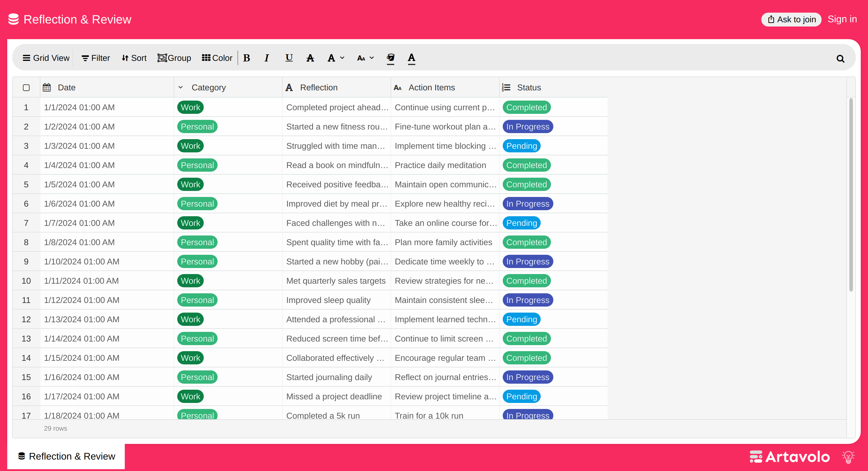Click 'Completed a 5k run' cell
Screen dimensions: 868x471
click(x=336, y=413)
